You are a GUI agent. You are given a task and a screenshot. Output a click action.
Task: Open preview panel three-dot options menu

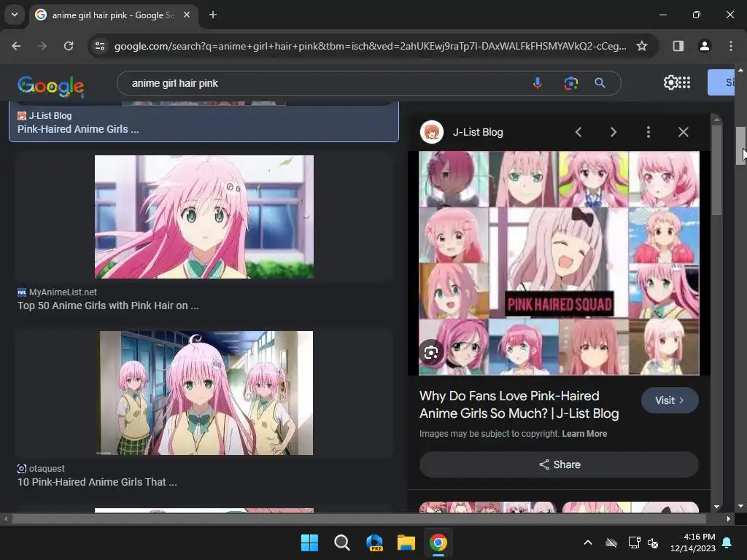(648, 133)
